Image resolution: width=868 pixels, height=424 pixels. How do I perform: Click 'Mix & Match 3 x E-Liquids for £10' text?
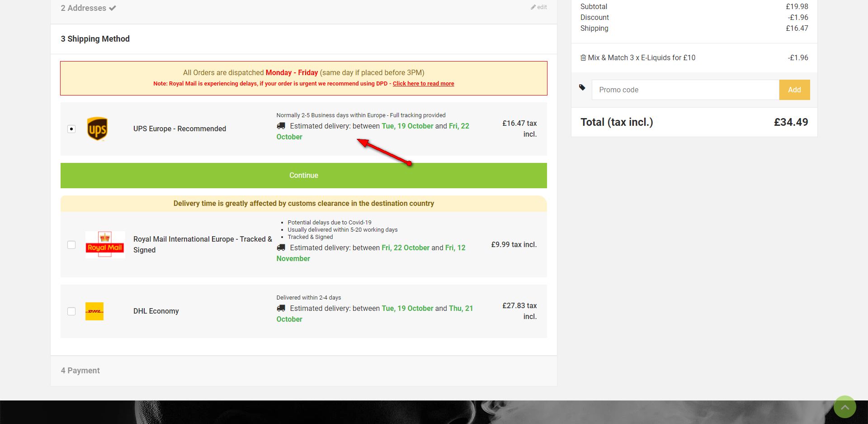pos(642,58)
